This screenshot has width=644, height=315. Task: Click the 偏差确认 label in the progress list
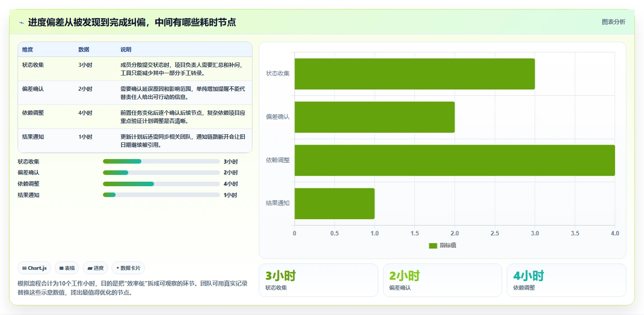coord(28,173)
